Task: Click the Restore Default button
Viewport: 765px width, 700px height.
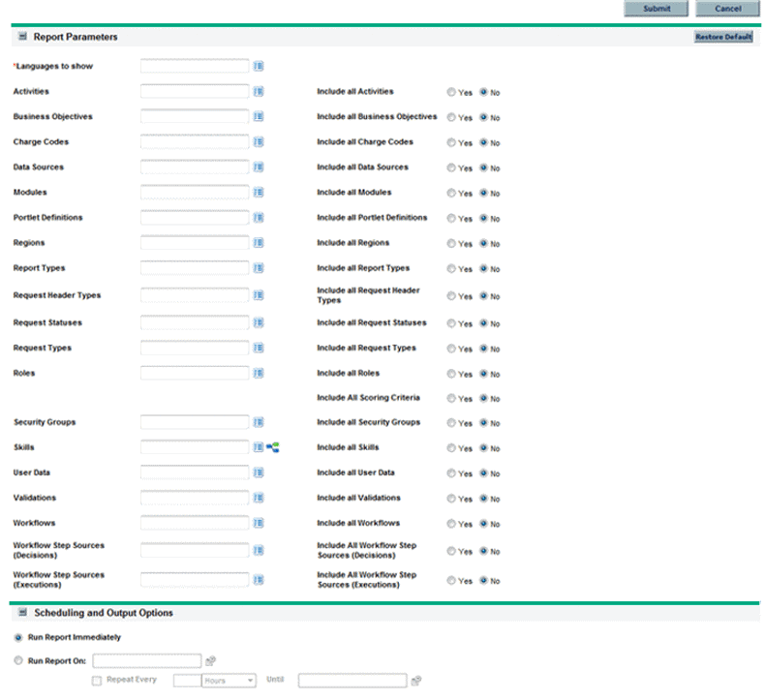Action: [x=722, y=37]
